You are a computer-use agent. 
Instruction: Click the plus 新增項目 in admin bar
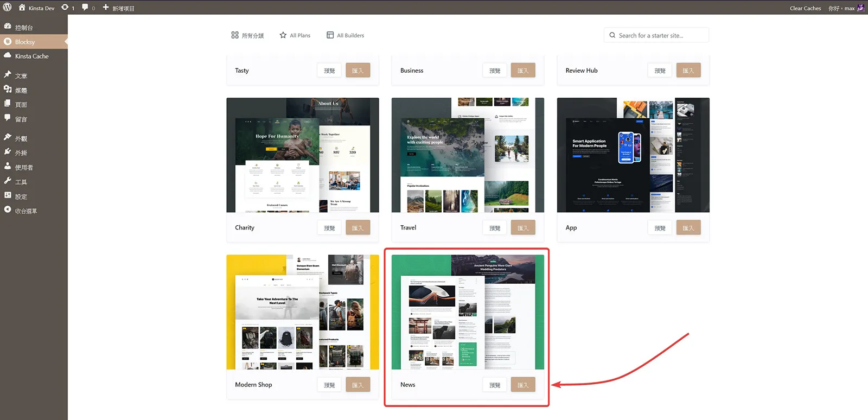coord(118,8)
